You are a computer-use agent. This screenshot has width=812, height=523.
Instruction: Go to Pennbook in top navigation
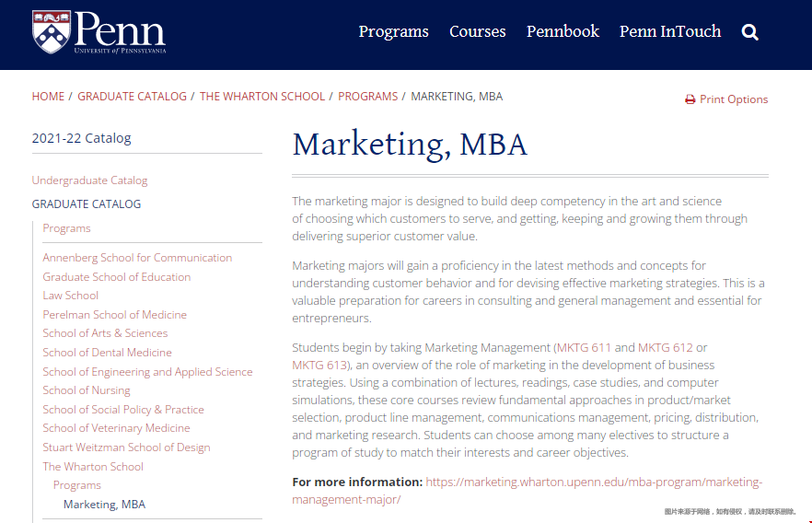[563, 31]
